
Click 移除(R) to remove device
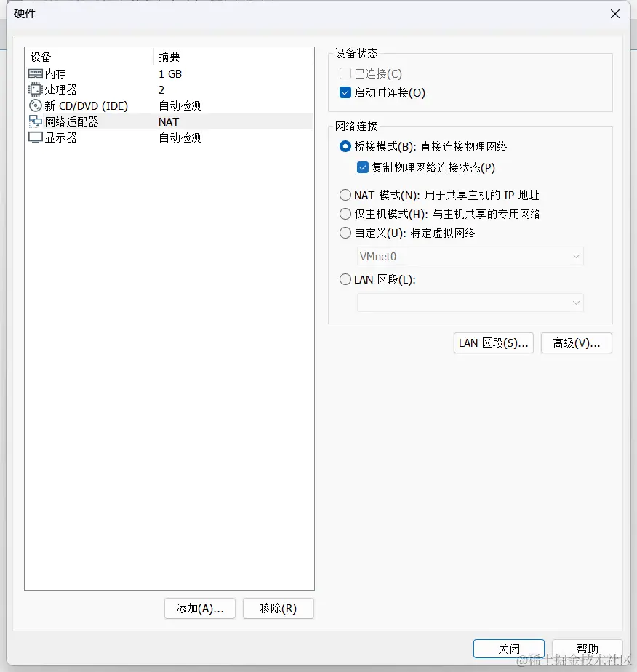tap(278, 609)
